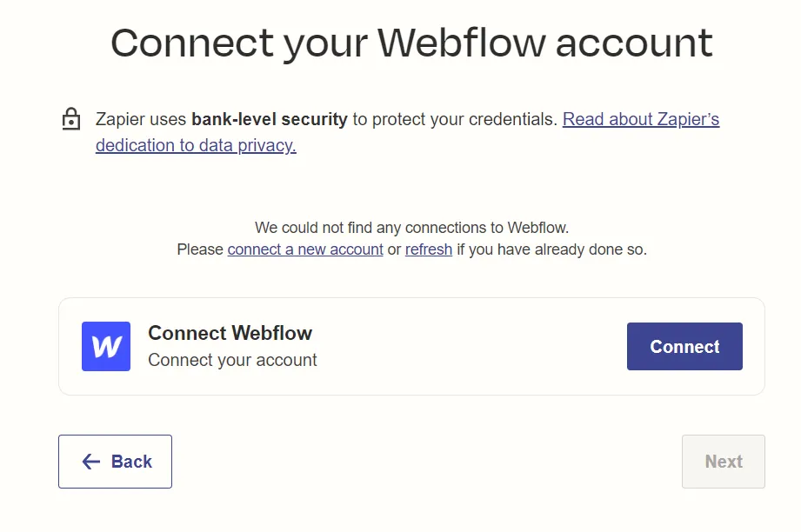Click the underlined "dedication to data privacy" text
The image size is (801, 532).
tap(194, 145)
